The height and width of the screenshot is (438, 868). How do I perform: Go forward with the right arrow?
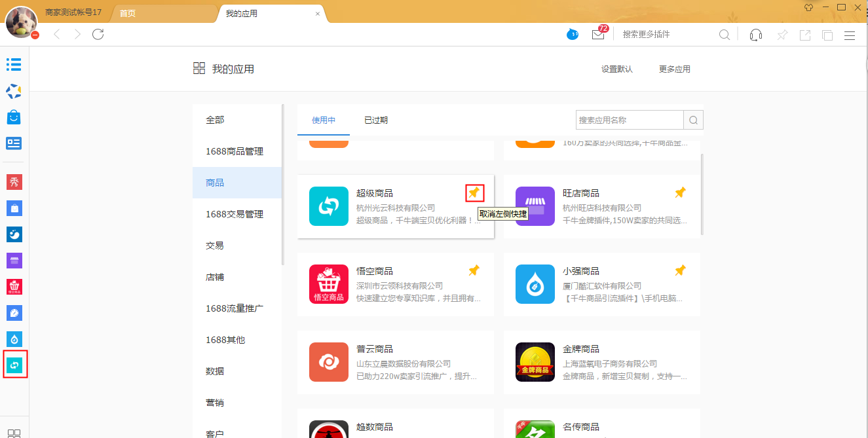point(77,35)
